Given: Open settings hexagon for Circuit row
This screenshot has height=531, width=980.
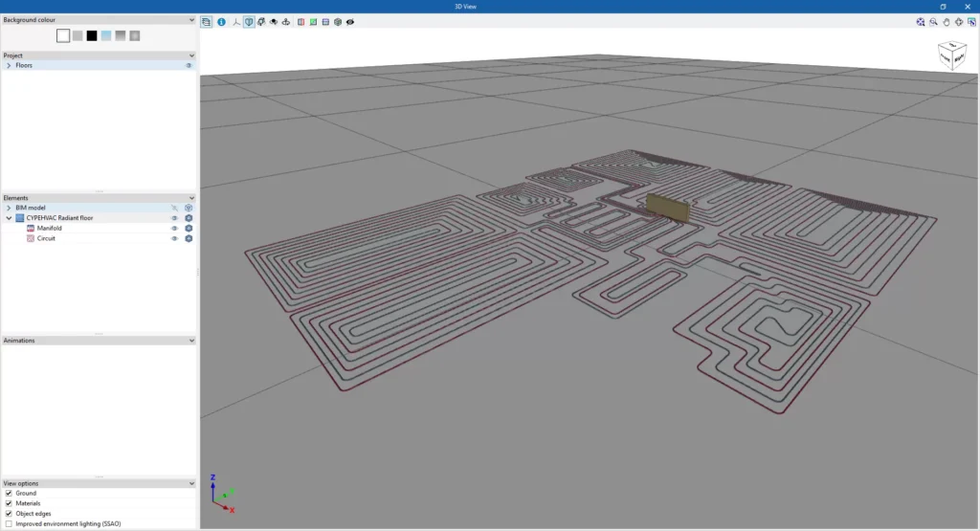Looking at the screenshot, I should (x=189, y=238).
